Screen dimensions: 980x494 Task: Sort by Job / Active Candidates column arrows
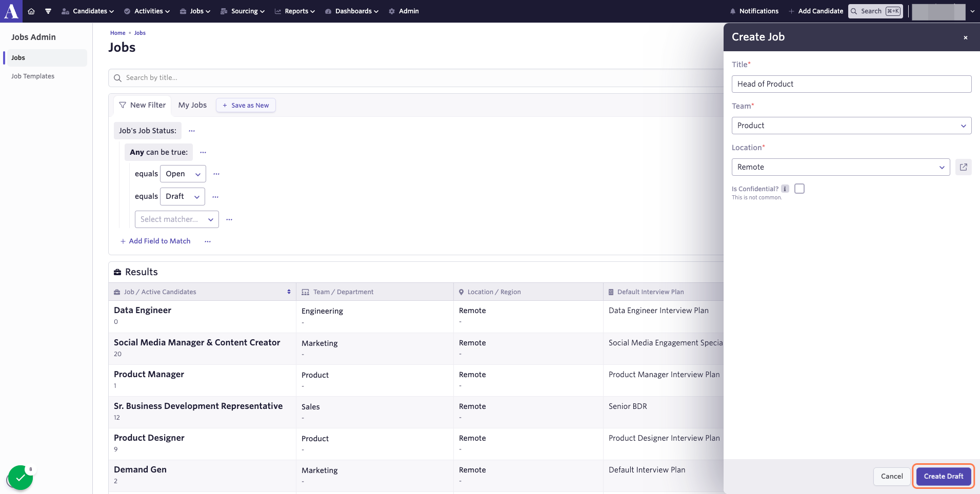pyautogui.click(x=289, y=292)
